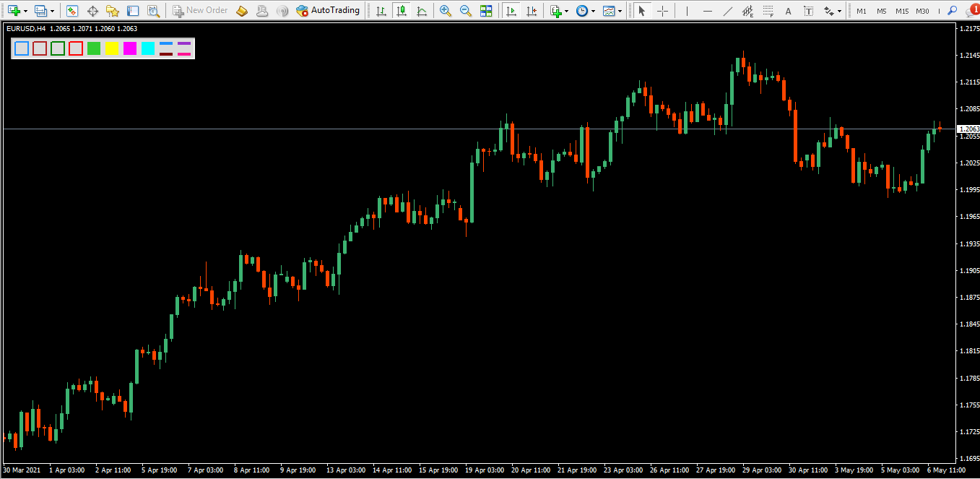980x479 pixels.
Task: Select the Fibonacci retracement tool
Action: (x=768, y=11)
